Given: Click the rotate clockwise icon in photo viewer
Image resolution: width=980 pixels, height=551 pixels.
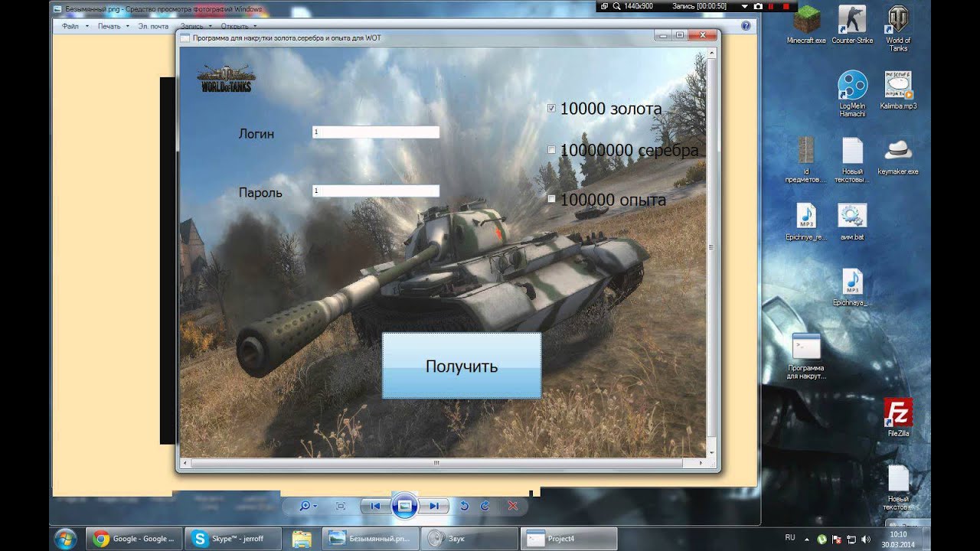Looking at the screenshot, I should [x=485, y=506].
